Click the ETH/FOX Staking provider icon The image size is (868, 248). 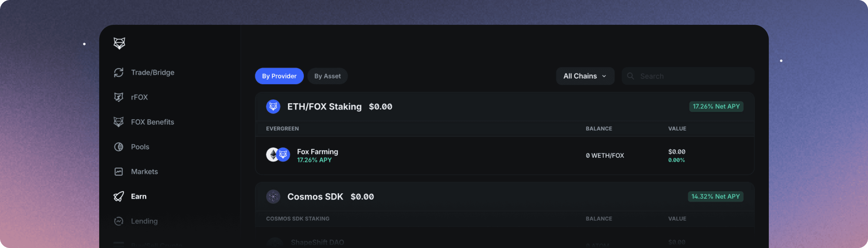[273, 106]
